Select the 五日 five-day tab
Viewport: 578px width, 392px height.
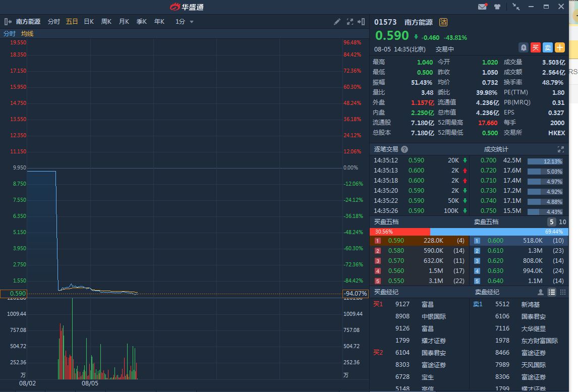coord(72,22)
